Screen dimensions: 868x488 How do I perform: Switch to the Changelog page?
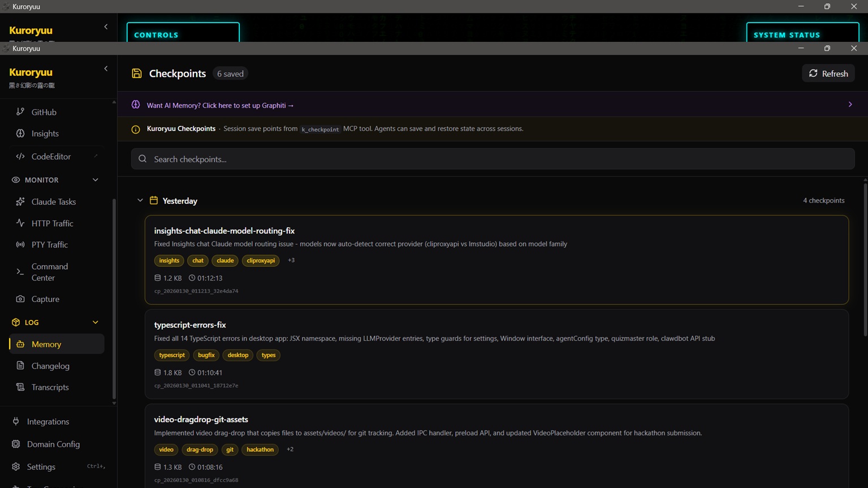tap(50, 366)
